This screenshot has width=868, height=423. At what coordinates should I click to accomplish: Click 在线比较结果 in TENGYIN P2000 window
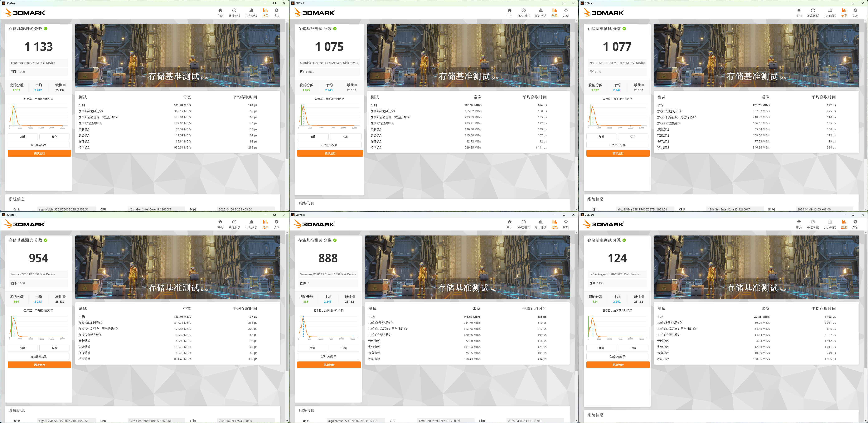tap(38, 145)
